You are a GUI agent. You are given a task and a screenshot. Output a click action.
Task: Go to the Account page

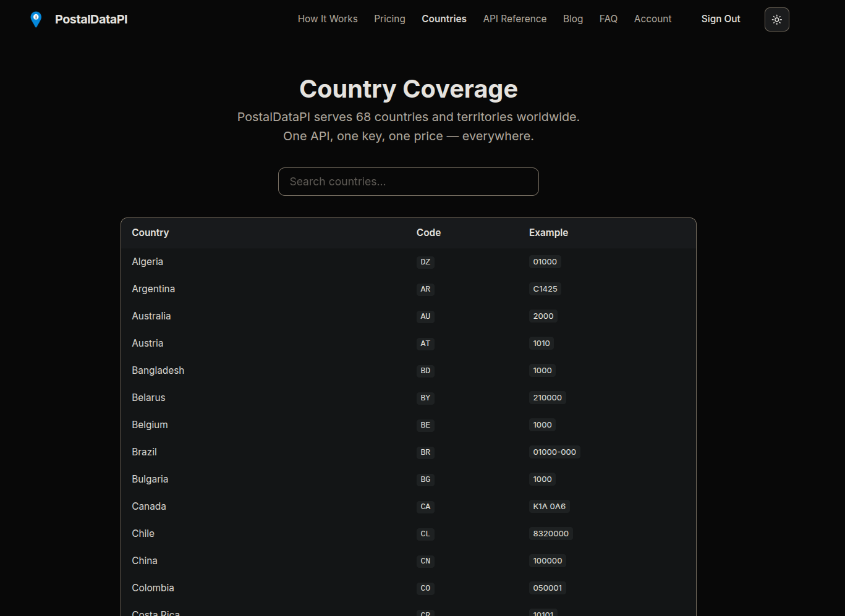(x=653, y=19)
